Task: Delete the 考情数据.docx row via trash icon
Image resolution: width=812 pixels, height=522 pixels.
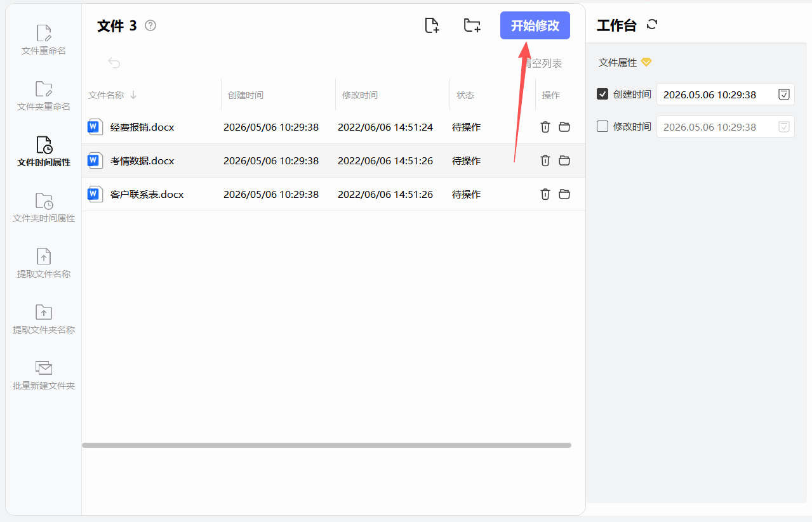Action: pos(545,160)
